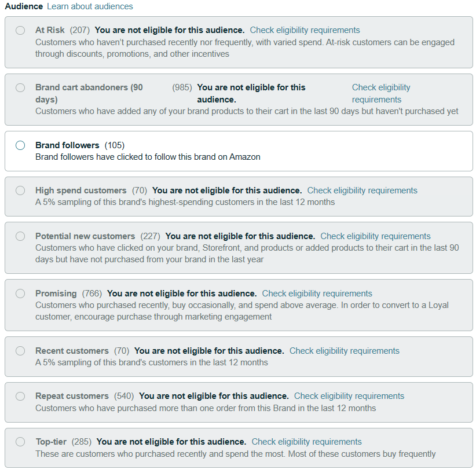476x473 pixels.
Task: Check eligibility requirements for Promising audience
Action: [x=317, y=294]
